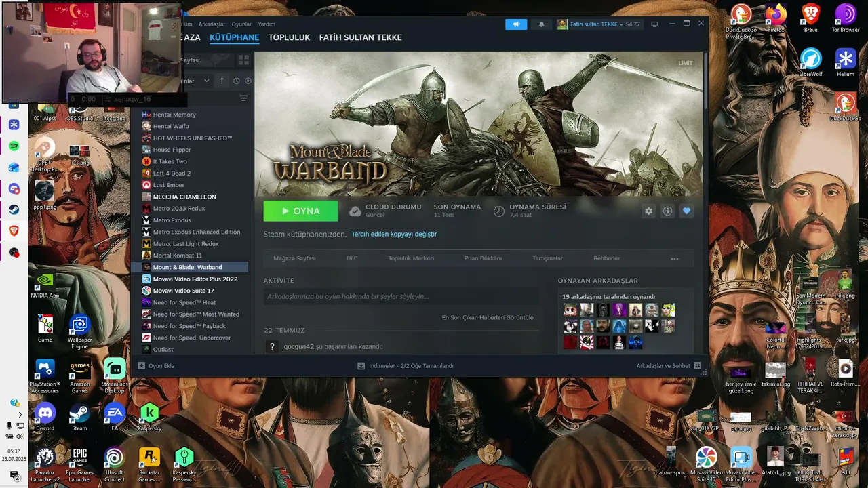Open the Steam announcements megaphone icon
The image size is (868, 488).
516,24
